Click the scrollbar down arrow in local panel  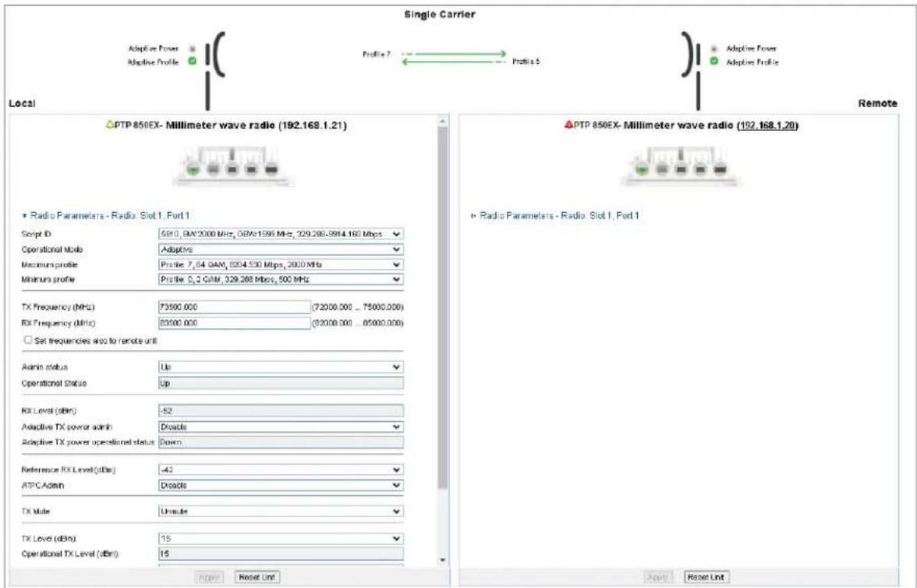coord(443,561)
